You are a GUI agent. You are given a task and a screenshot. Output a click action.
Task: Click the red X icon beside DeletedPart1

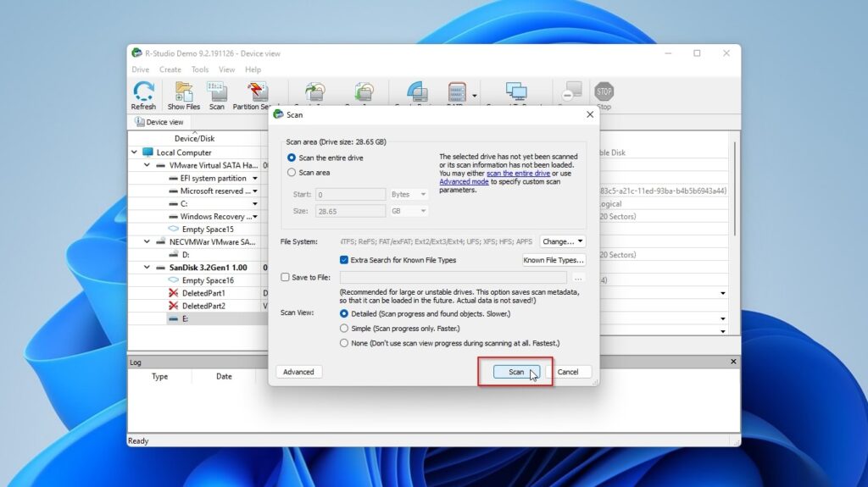[173, 293]
